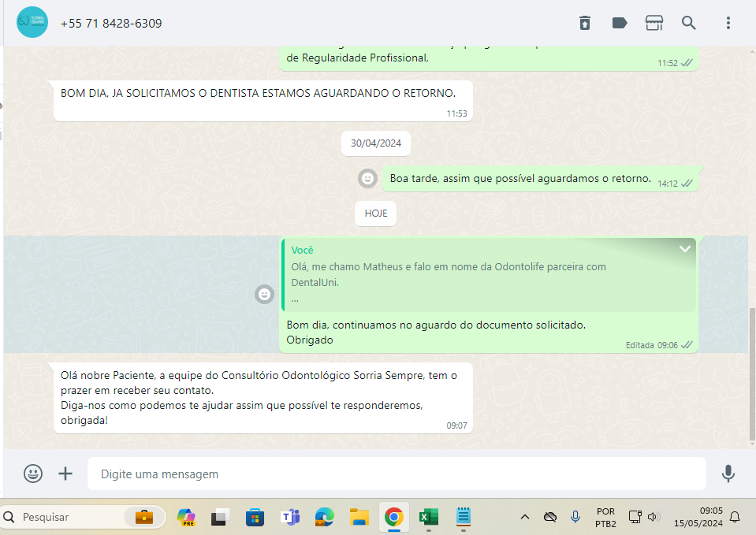The image size is (756, 535).
Task: Open Microsoft Store from taskbar
Action: [255, 517]
